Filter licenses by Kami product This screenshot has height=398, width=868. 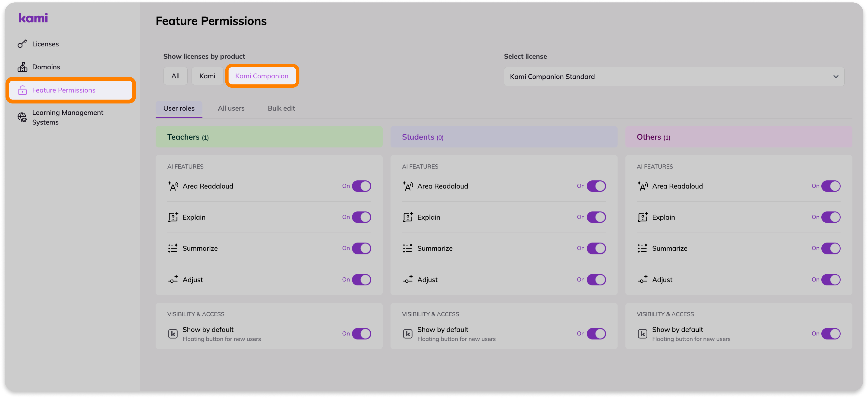click(x=207, y=76)
